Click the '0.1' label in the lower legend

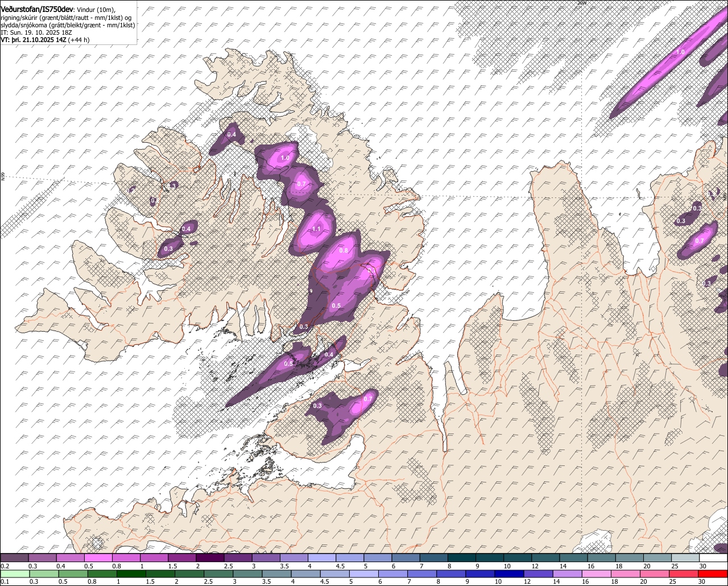pyautogui.click(x=5, y=581)
